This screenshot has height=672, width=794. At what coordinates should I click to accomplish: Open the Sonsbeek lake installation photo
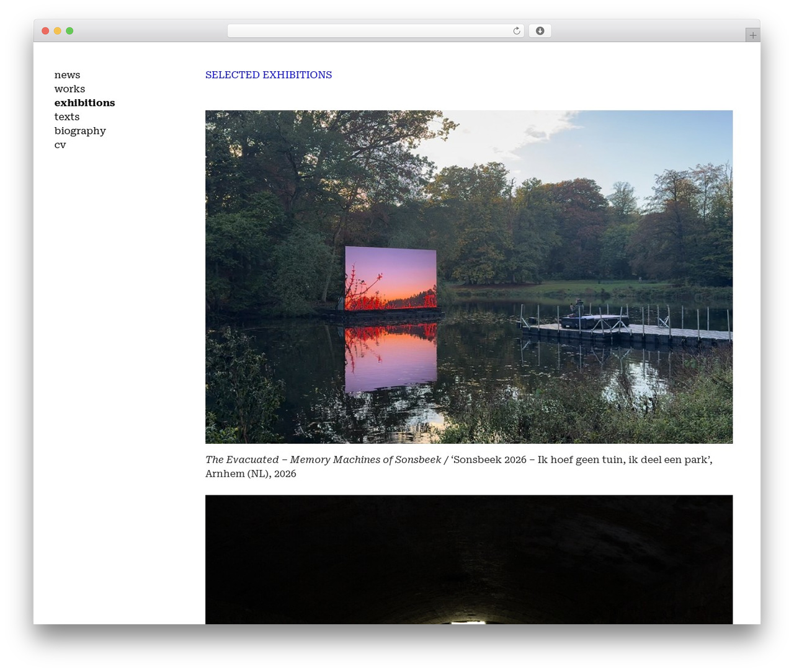pos(469,277)
